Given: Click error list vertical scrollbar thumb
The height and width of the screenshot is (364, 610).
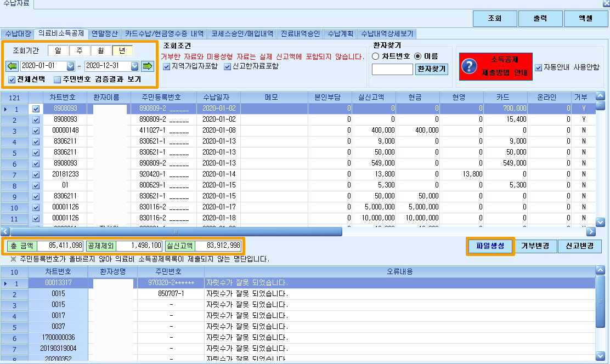Looking at the screenshot, I should point(600,302).
